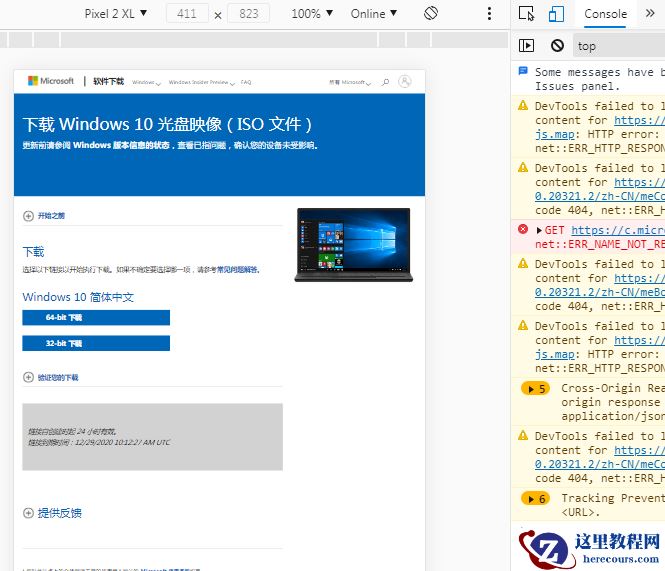Open the device toolbar more options menu
Viewport: 665px width, 571px height.
coord(489,14)
